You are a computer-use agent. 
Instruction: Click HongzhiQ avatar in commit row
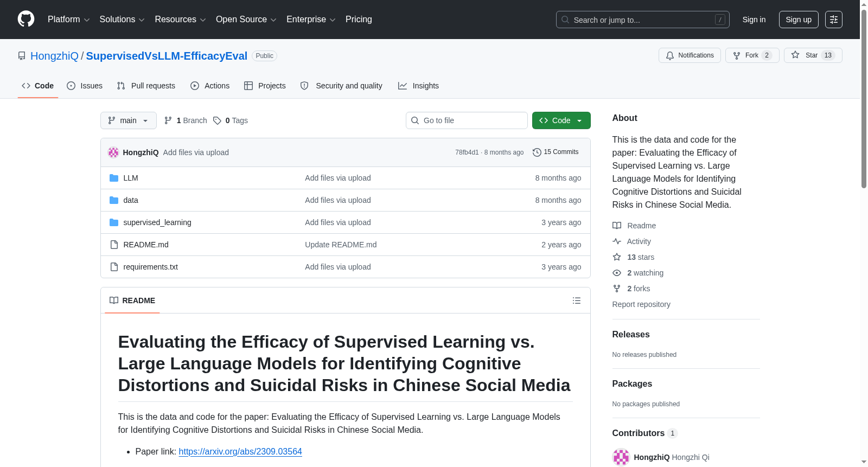(x=113, y=152)
